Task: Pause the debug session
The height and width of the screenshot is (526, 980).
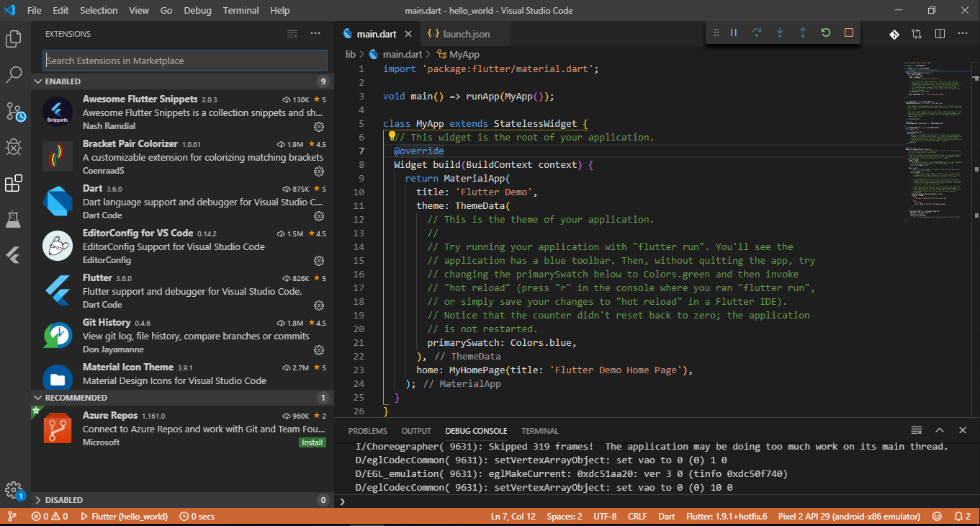Action: pos(734,32)
